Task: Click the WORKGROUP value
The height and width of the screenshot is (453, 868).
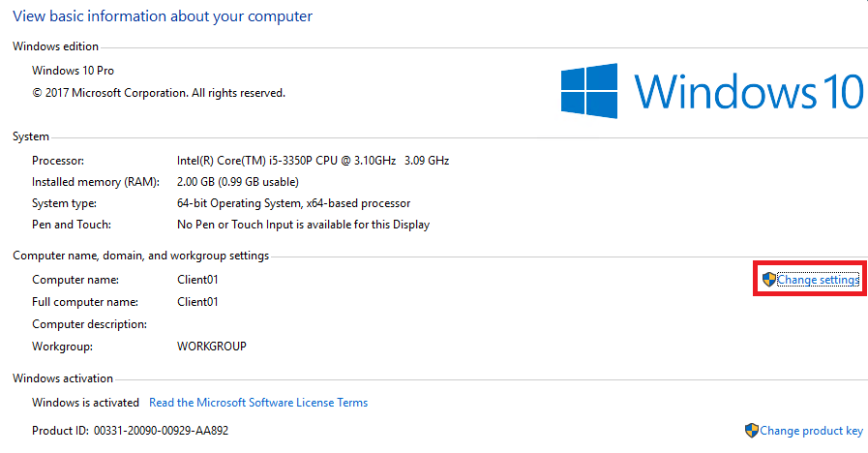Action: (212, 346)
